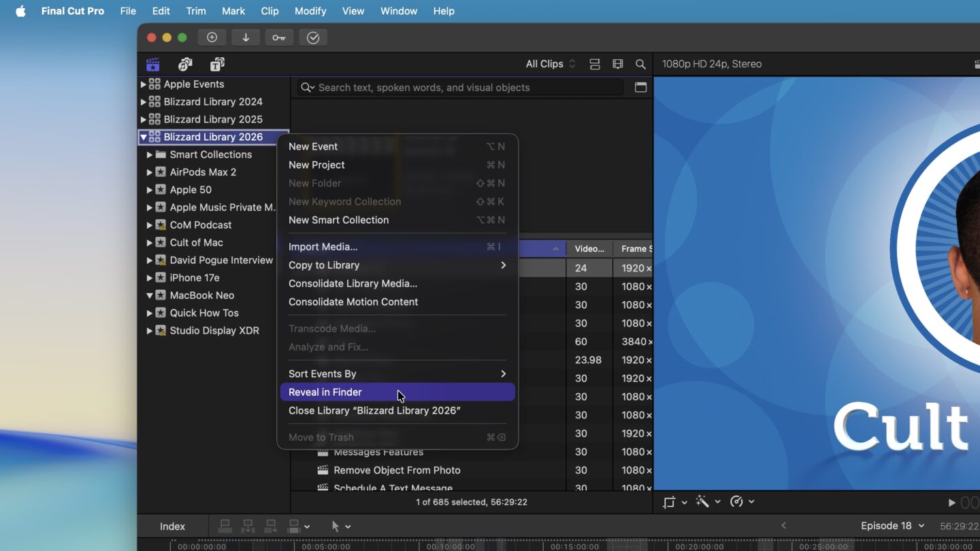Choose New Smart Collection menu item

(x=397, y=220)
